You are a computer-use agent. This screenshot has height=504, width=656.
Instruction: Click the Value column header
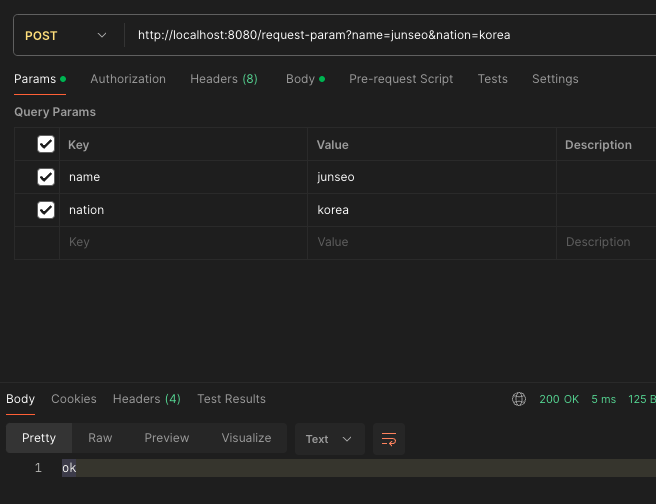(x=332, y=145)
